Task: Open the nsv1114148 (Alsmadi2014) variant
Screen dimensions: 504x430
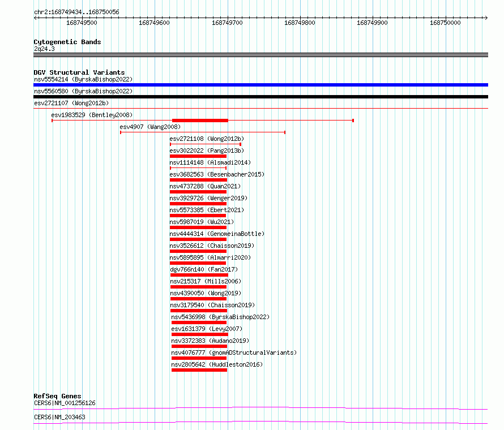Action: [x=210, y=162]
